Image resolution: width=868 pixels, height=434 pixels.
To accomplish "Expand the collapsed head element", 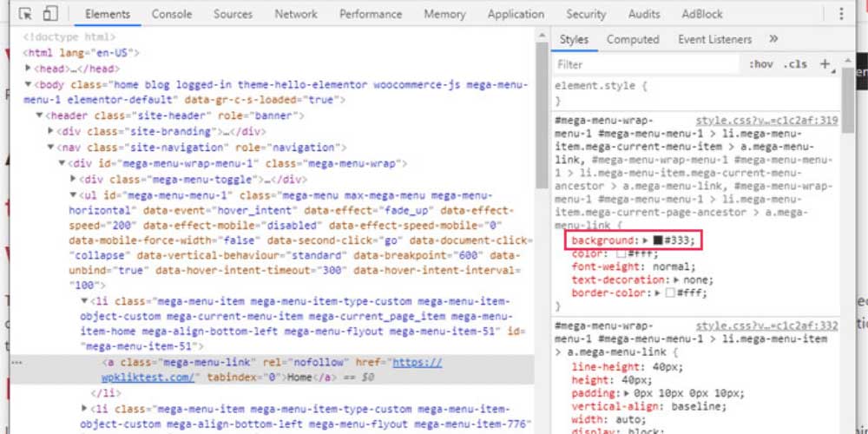I will [29, 69].
